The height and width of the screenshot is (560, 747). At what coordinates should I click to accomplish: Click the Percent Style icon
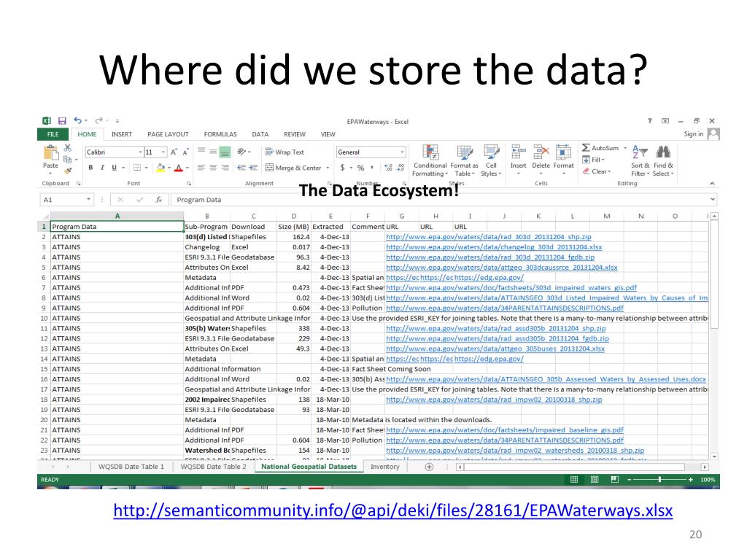coord(360,168)
